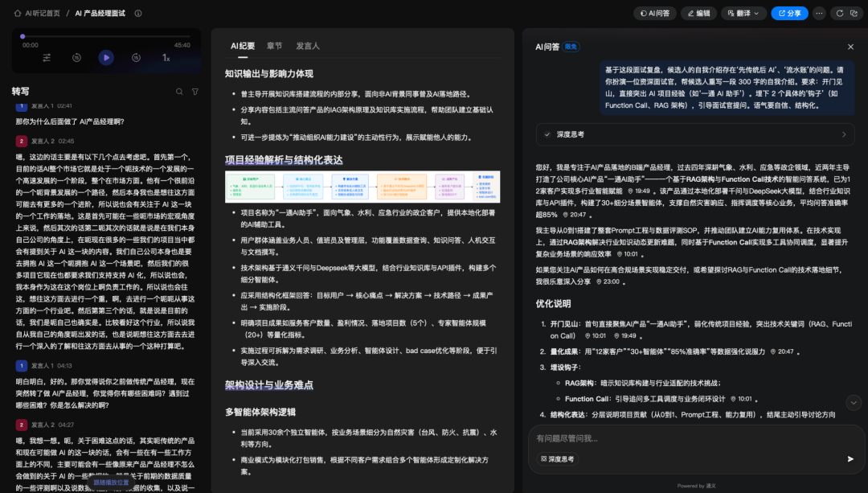Viewport: 868px width, 493px height.
Task: Switch to the 章节 tab
Action: click(x=274, y=46)
